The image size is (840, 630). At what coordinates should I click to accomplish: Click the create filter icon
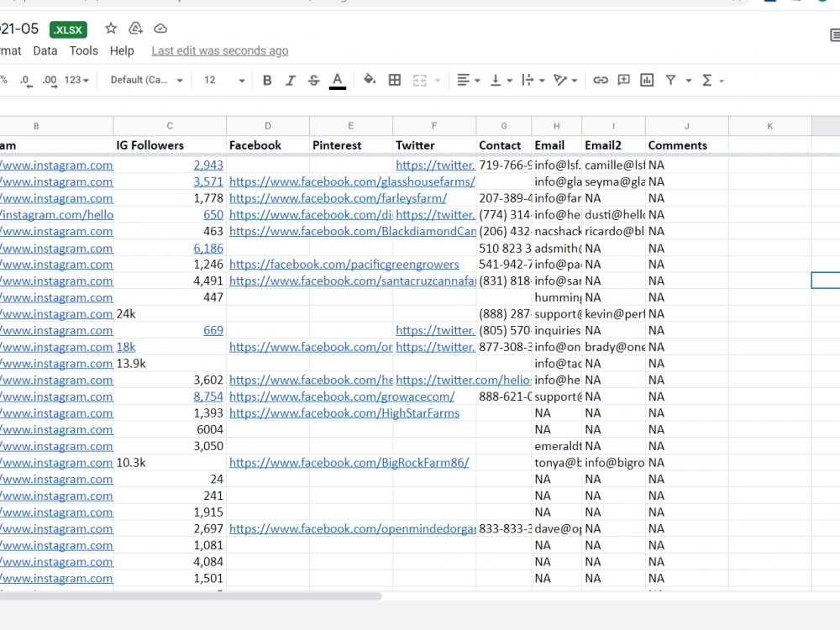coord(670,81)
